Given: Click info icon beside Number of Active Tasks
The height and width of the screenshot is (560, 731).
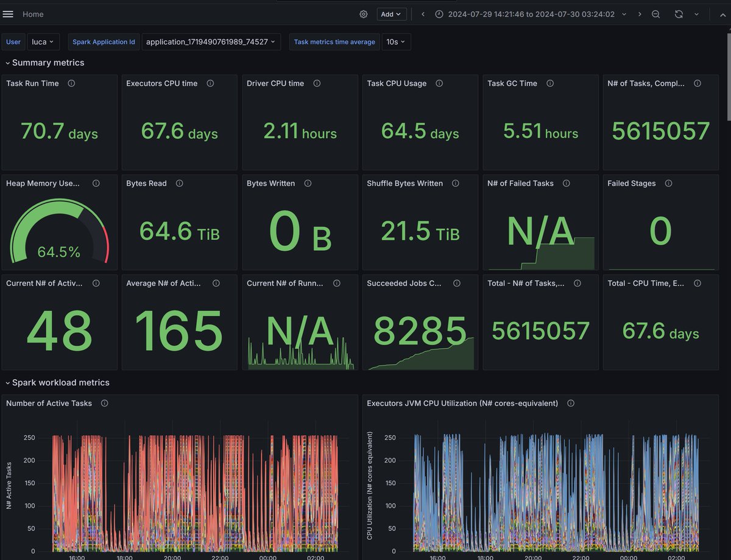Looking at the screenshot, I should (x=105, y=403).
